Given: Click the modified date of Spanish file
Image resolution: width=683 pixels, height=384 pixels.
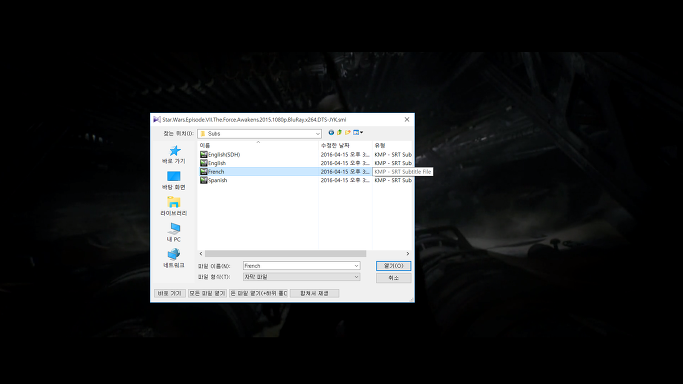Looking at the screenshot, I should [345, 180].
